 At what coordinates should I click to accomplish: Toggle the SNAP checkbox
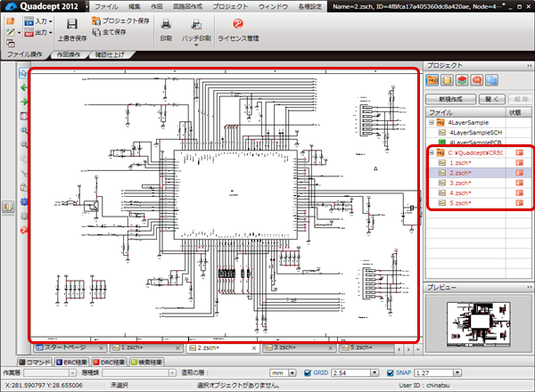click(392, 373)
